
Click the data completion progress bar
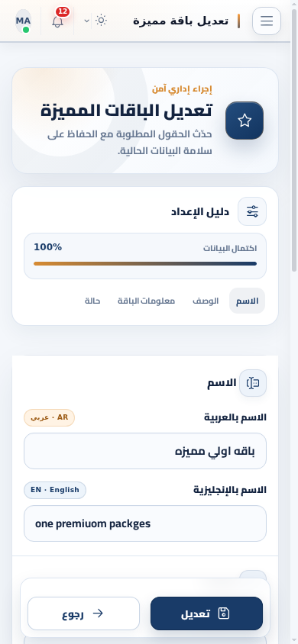(145, 264)
